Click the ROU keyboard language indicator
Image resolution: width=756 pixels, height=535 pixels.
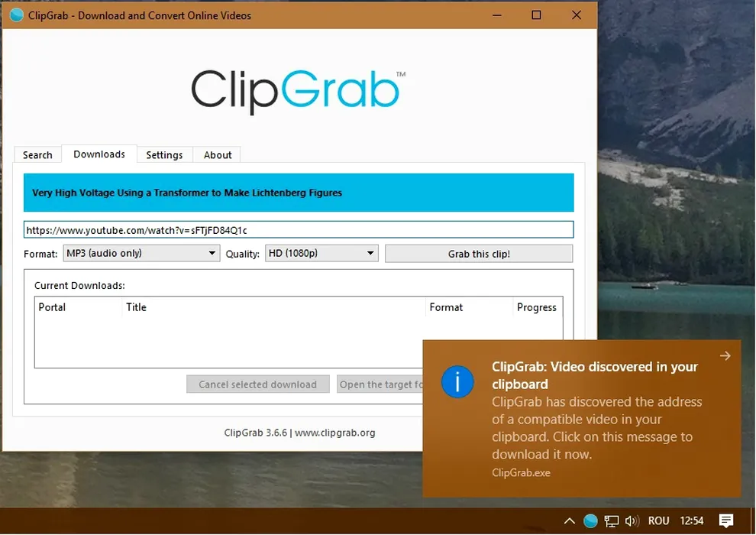tap(658, 521)
